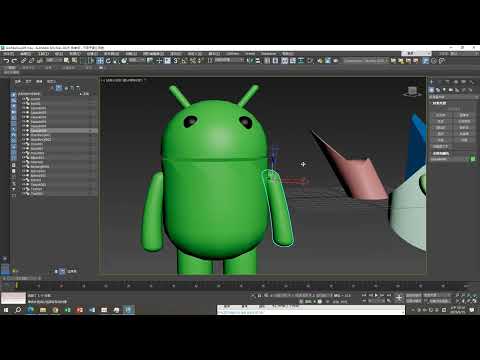The image size is (480, 360).
Task: Click the Set Key plus button
Action: [399, 298]
